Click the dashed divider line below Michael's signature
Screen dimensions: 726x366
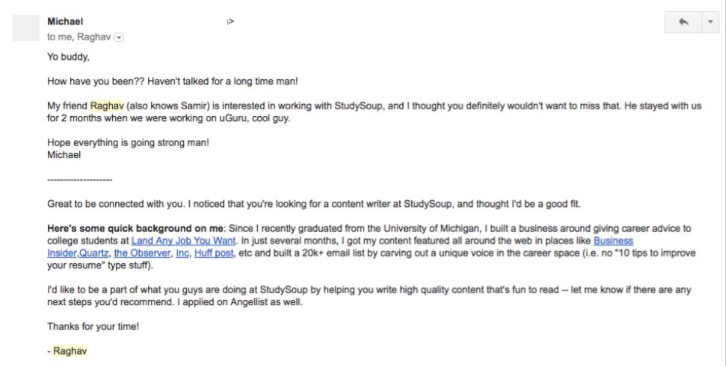click(80, 180)
